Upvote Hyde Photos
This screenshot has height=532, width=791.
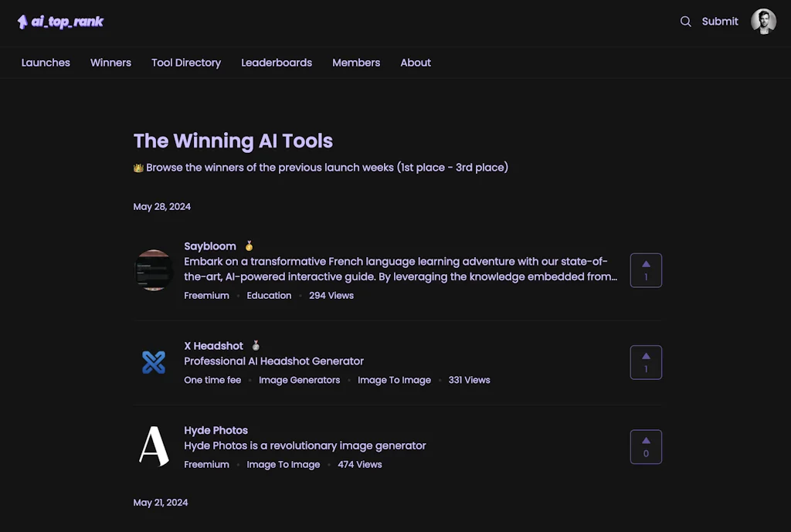[x=646, y=446]
